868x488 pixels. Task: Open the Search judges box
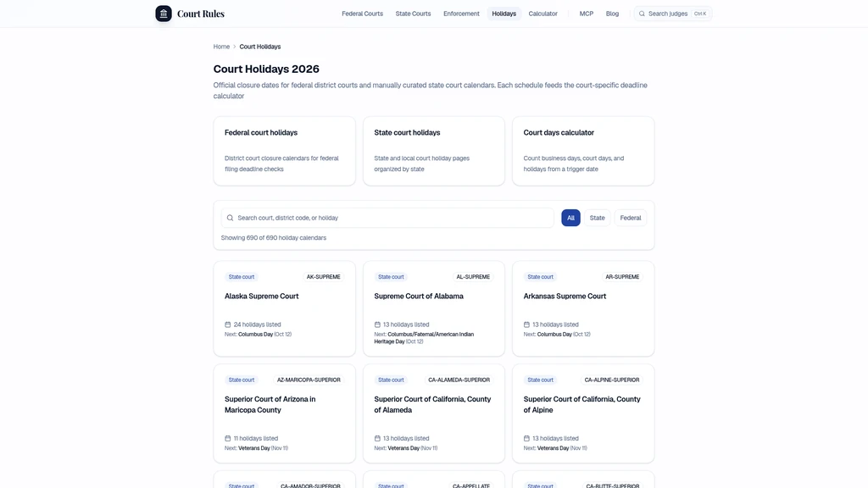[x=673, y=14]
